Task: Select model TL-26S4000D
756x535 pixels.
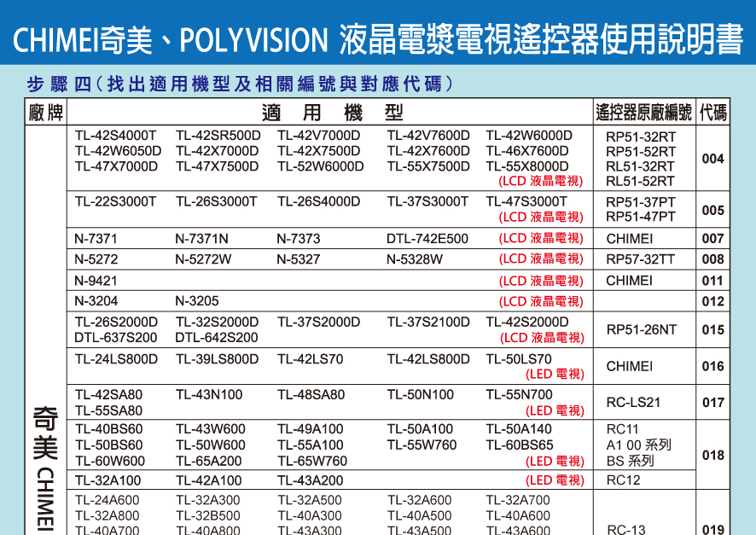Action: click(318, 201)
